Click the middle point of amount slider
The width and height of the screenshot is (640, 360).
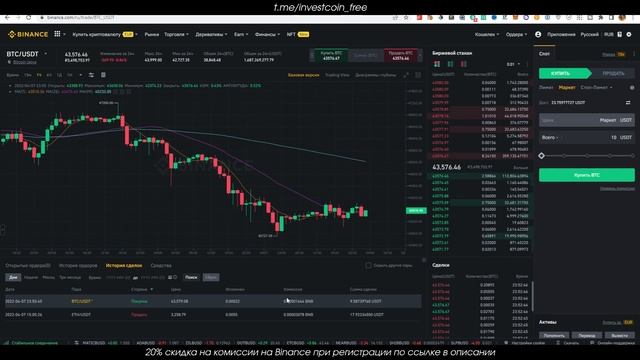click(x=587, y=156)
